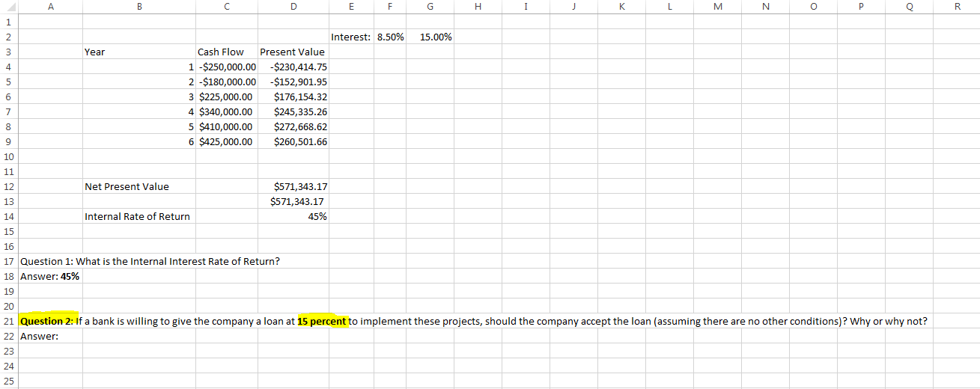
Task: Click the 'Present Value' header cell
Action: point(292,52)
